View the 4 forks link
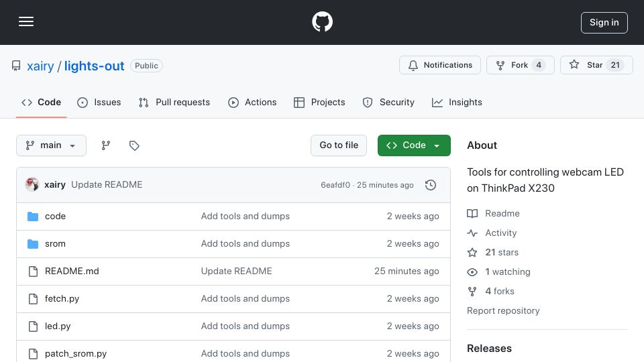 coord(491,292)
